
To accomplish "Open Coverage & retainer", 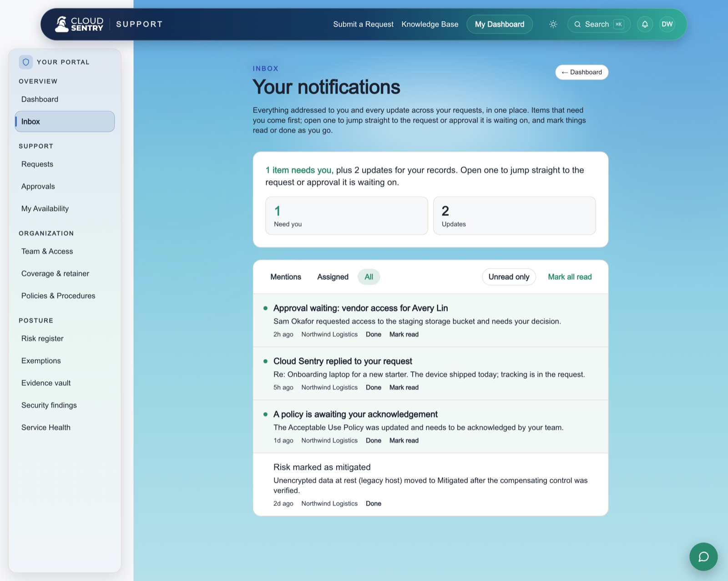I will pos(65,273).
